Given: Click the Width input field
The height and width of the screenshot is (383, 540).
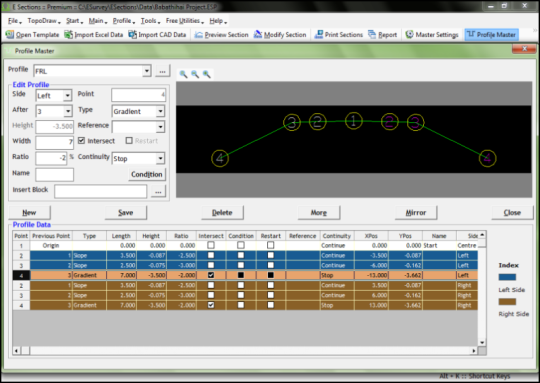Looking at the screenshot, I should [54, 143].
